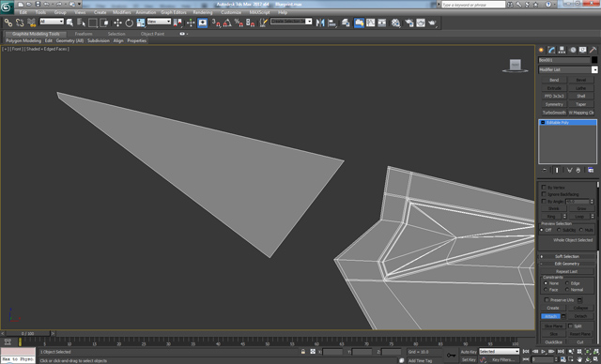Select the Edge constraint radio button
This screenshot has width=601, height=364.
tap(567, 283)
